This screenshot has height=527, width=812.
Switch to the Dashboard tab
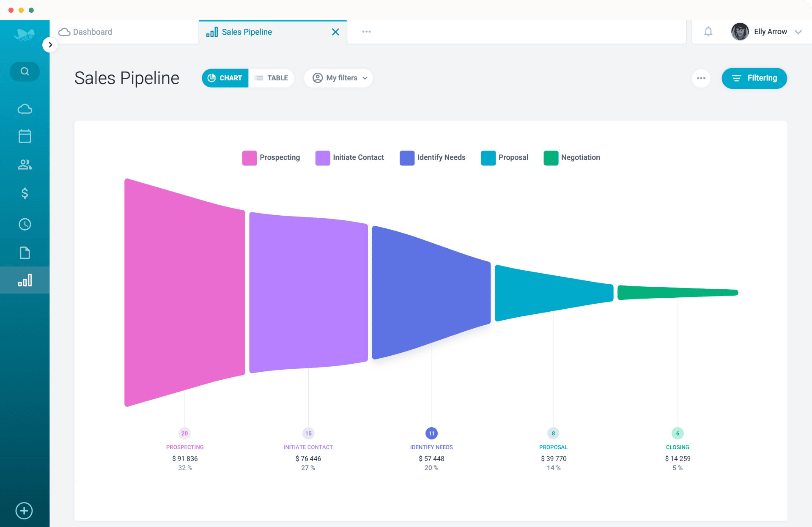pos(92,32)
